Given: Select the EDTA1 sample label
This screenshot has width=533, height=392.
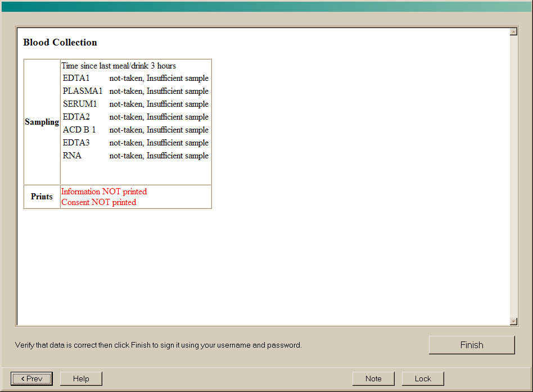Looking at the screenshot, I should (76, 79).
